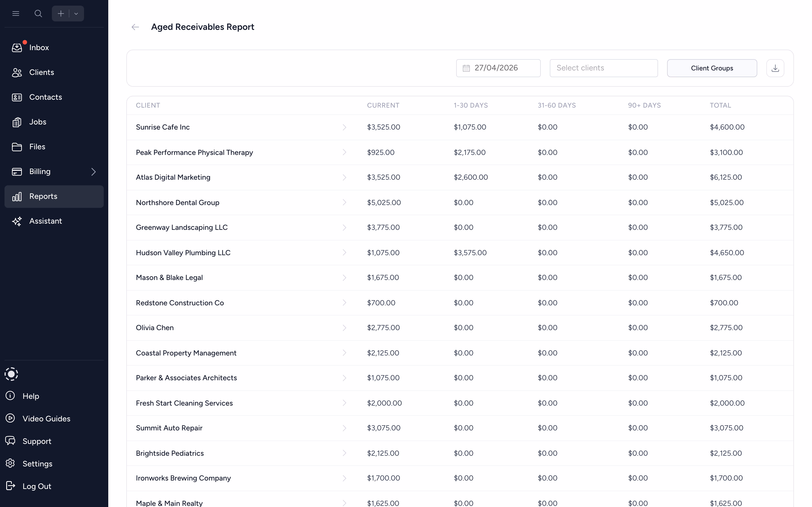The image size is (812, 507).
Task: Click the back arrow near the report title
Action: [x=135, y=27]
